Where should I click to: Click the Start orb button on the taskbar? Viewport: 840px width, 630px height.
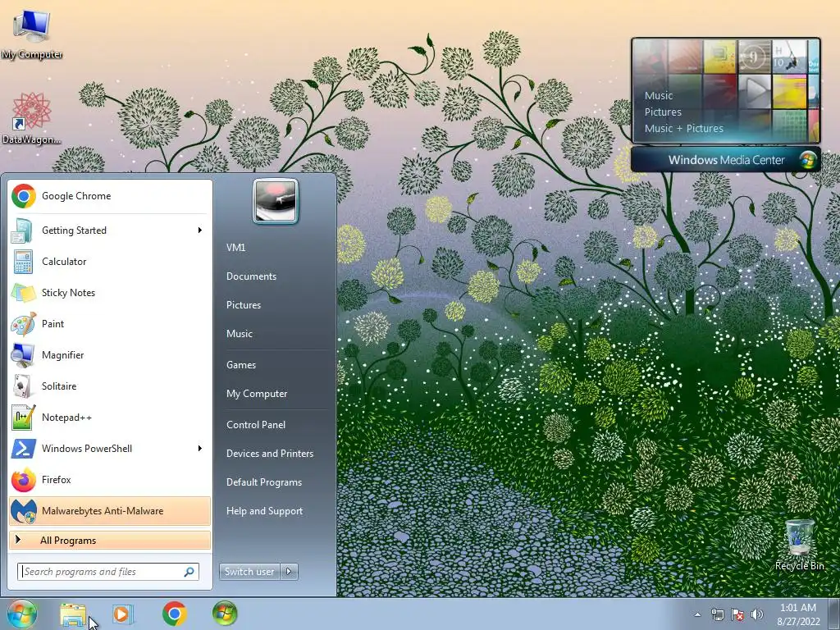tap(21, 614)
